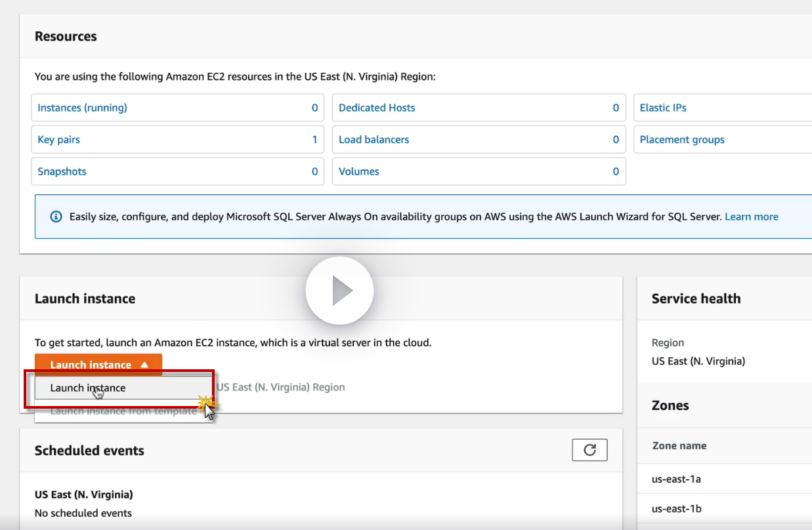Click the info icon in SQL Server banner
Screen dimensions: 812x530
coord(56,216)
